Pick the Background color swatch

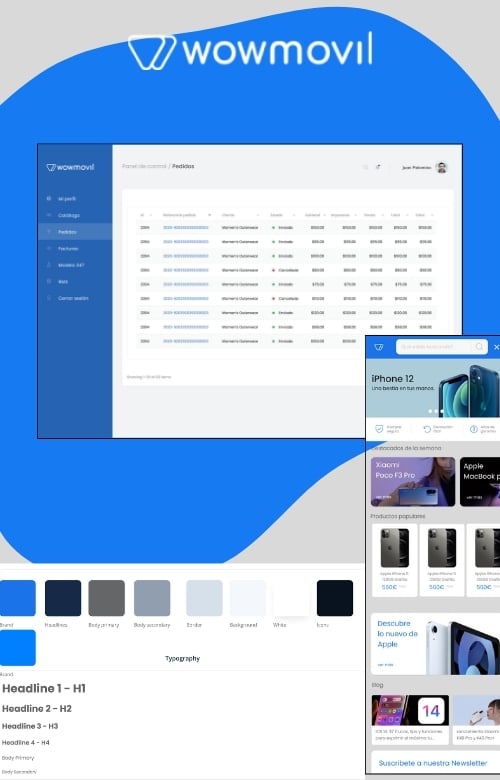(248, 597)
